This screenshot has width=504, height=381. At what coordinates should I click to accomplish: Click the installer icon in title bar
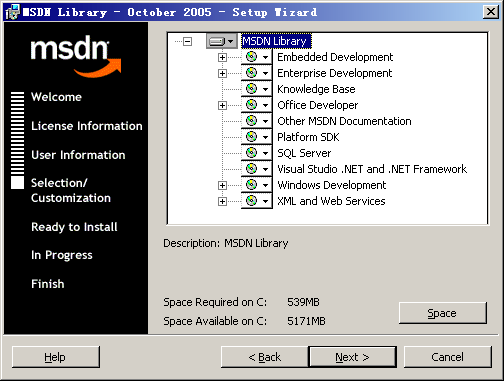[13, 12]
